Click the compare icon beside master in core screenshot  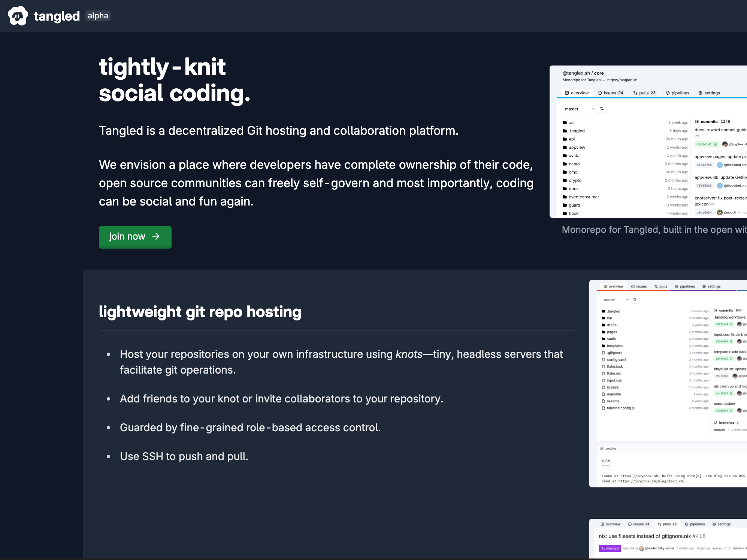pos(602,109)
